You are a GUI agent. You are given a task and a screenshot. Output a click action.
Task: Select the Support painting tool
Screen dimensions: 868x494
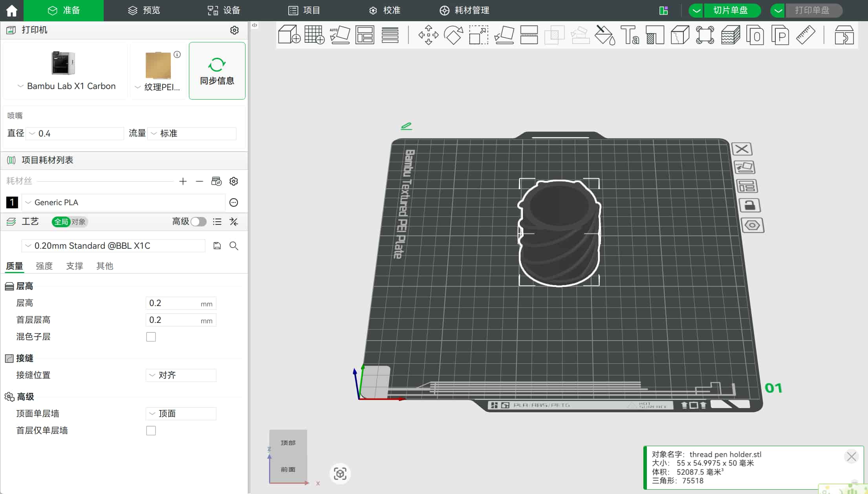[655, 35]
